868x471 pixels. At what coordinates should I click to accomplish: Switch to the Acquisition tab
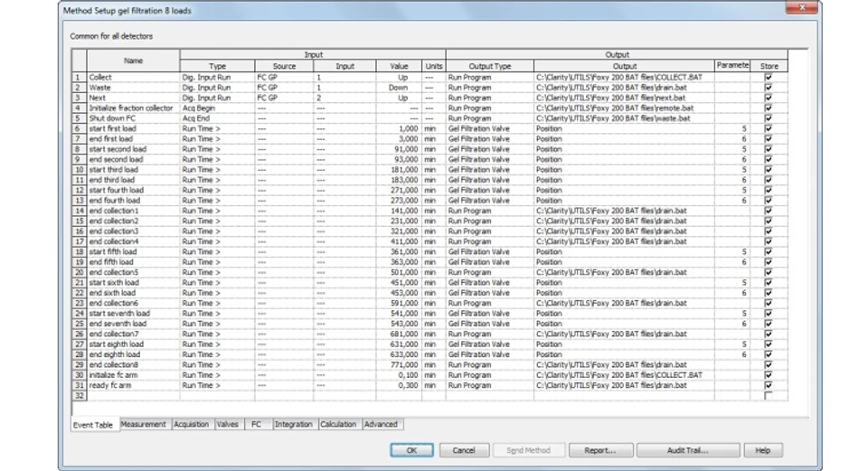point(192,424)
